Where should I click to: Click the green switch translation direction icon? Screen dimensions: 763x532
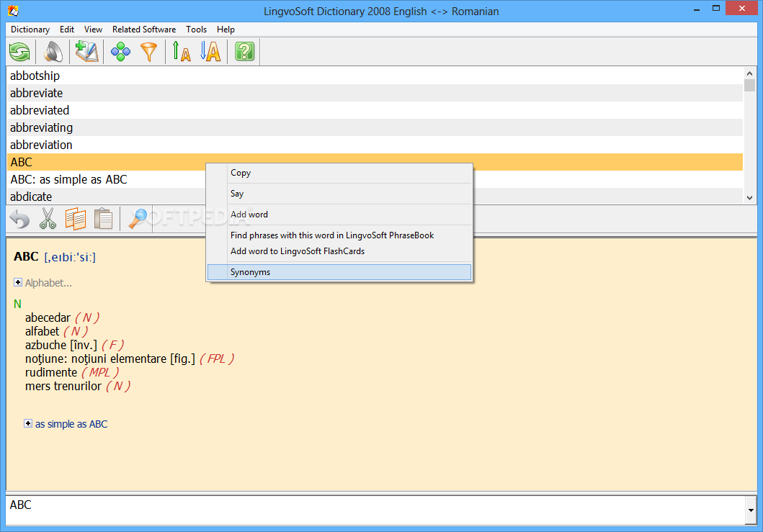tap(20, 52)
